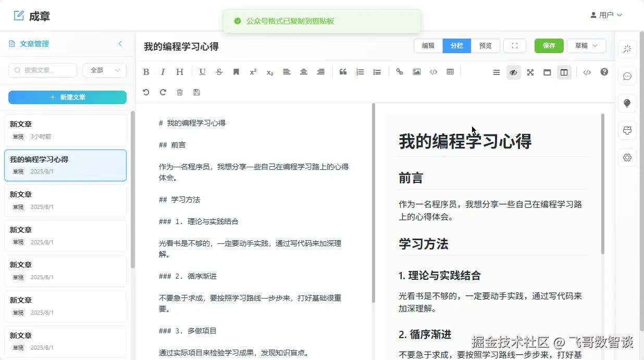Toggle fullscreen mode next to 预览 tab
The width and height of the screenshot is (644, 360).
pyautogui.click(x=515, y=46)
